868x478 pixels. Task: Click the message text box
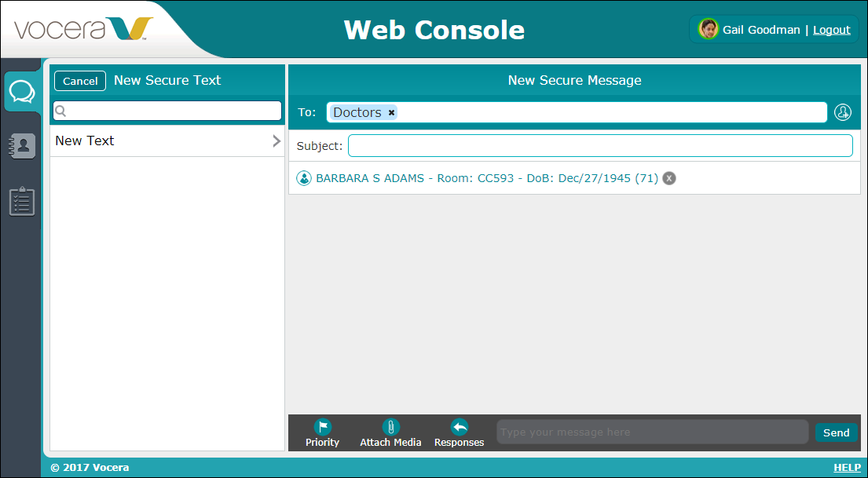pos(653,432)
